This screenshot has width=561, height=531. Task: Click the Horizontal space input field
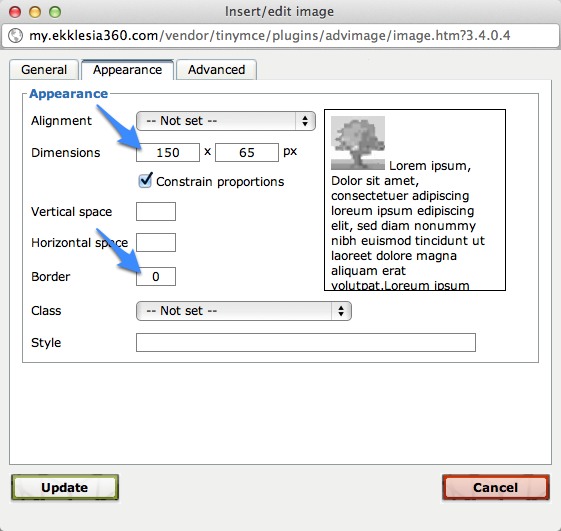tap(156, 243)
